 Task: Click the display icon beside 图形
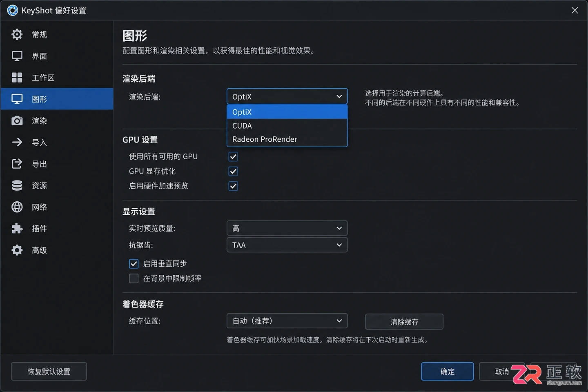[17, 99]
